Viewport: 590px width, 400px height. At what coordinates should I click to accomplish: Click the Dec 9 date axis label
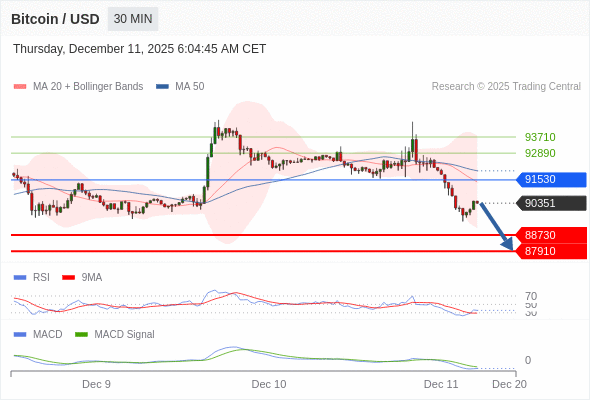(x=96, y=384)
